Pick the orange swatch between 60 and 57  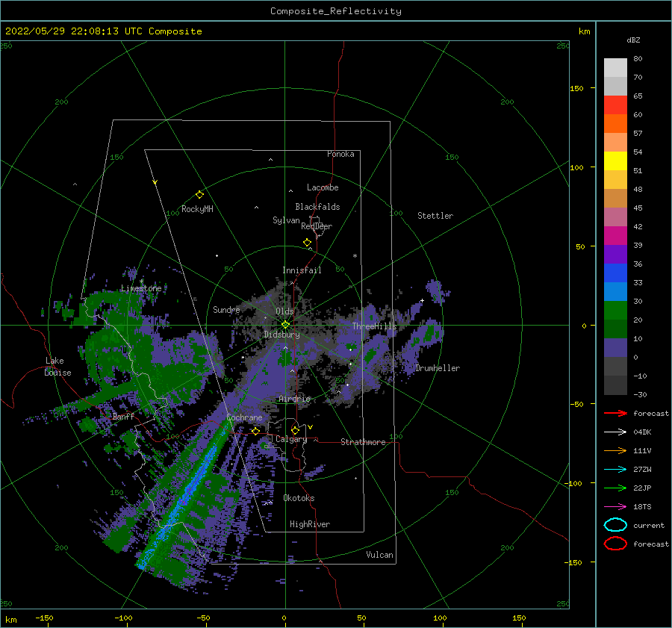pyautogui.click(x=615, y=123)
